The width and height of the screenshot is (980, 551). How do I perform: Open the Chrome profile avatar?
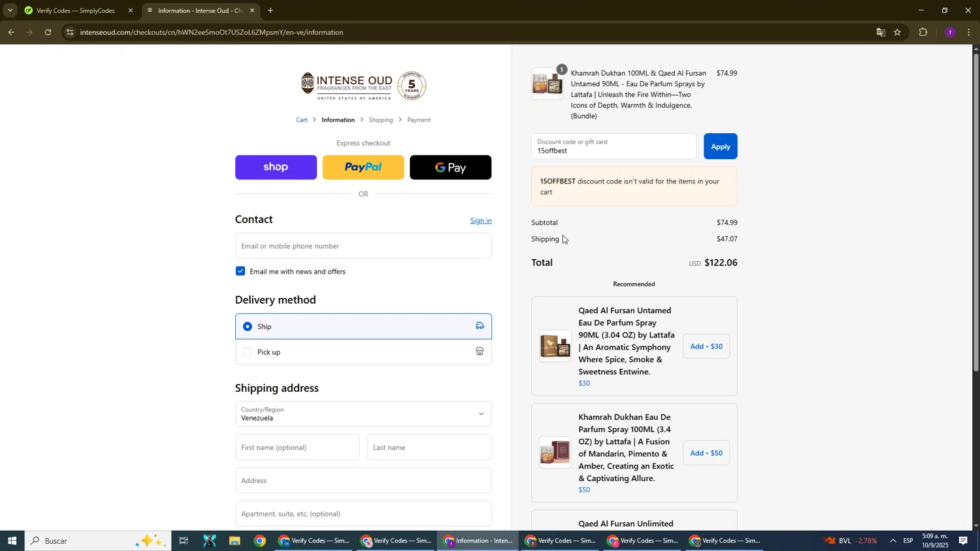coord(950,32)
